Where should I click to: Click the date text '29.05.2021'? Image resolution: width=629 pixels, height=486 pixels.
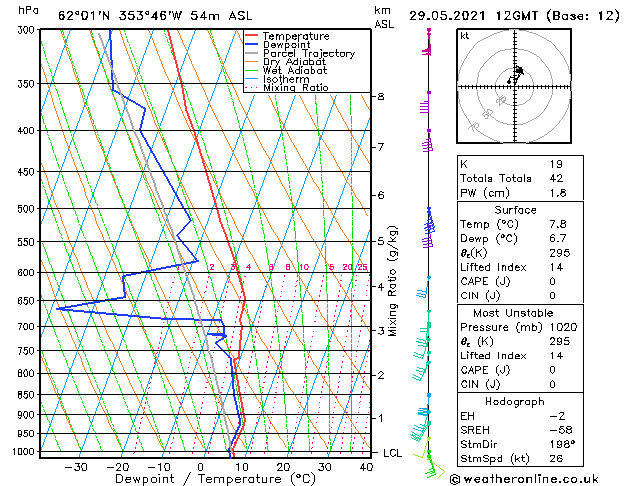(x=447, y=16)
